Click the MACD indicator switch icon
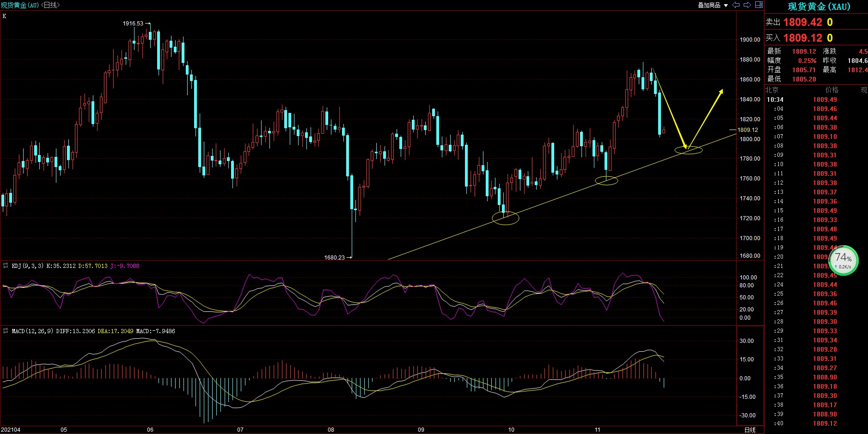Screen dimensions: 868x434 [6, 331]
